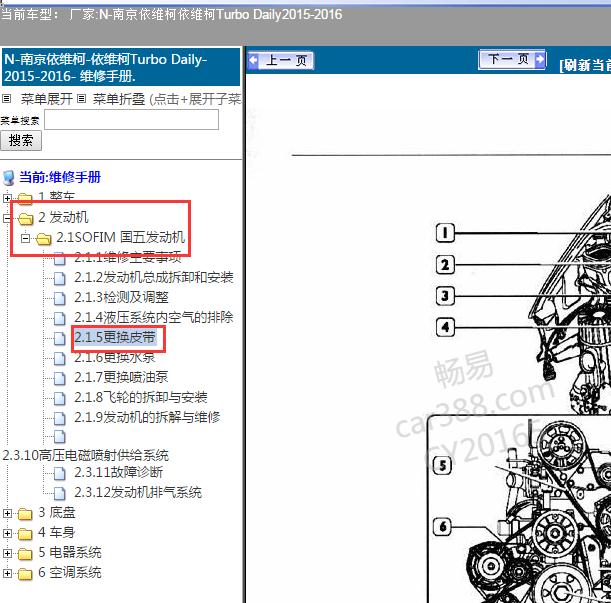Click the icon before 菜单展开
Image resolution: width=611 pixels, height=603 pixels.
click(x=6, y=99)
